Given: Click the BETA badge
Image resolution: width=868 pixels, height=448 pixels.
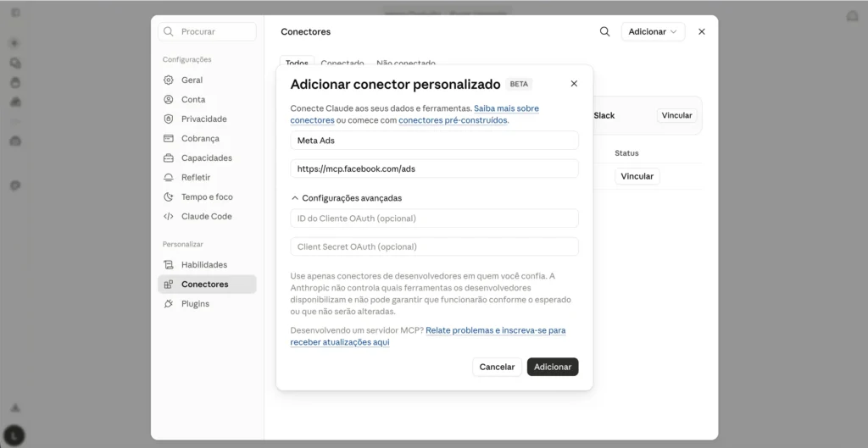Looking at the screenshot, I should (519, 84).
